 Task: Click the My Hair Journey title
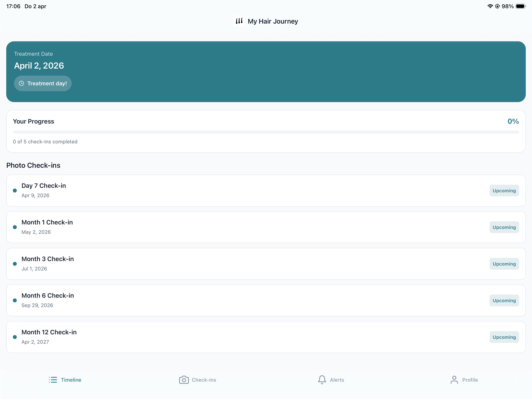point(273,21)
